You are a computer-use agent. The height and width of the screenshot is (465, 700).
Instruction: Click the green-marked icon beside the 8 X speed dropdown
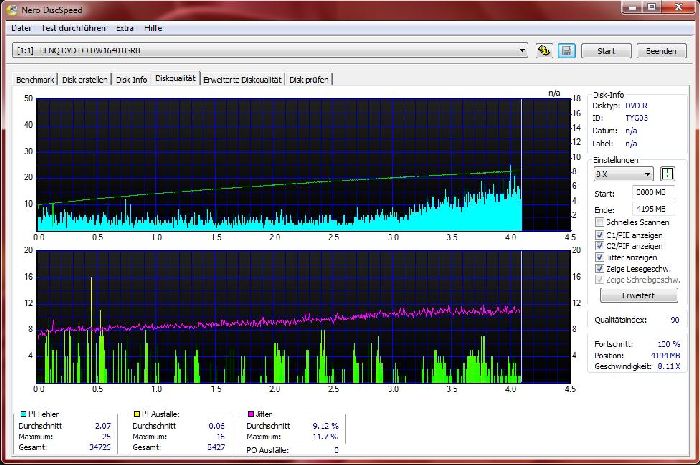pos(667,174)
